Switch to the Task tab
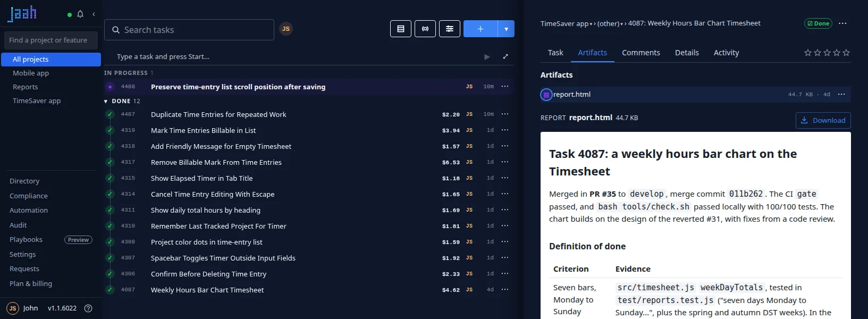Screen dimensions: 868x319 (x=555, y=53)
